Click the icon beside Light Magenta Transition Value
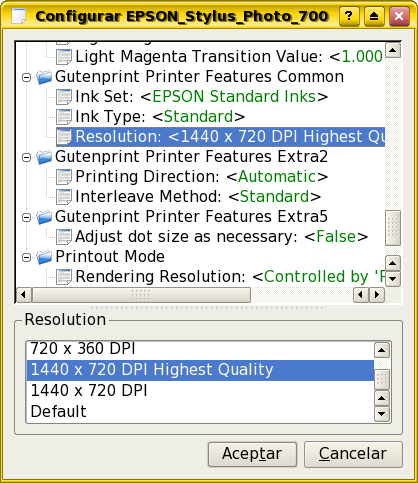The image size is (418, 483). coord(63,57)
